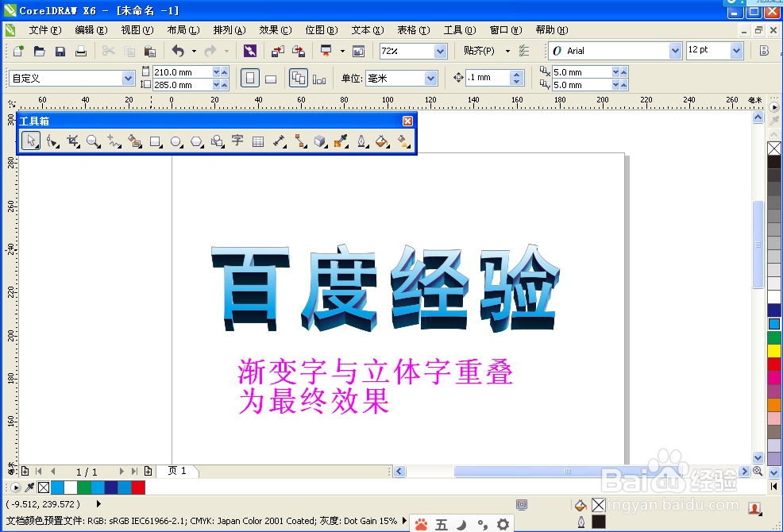Pick the Eyedropper tool

pos(341,141)
